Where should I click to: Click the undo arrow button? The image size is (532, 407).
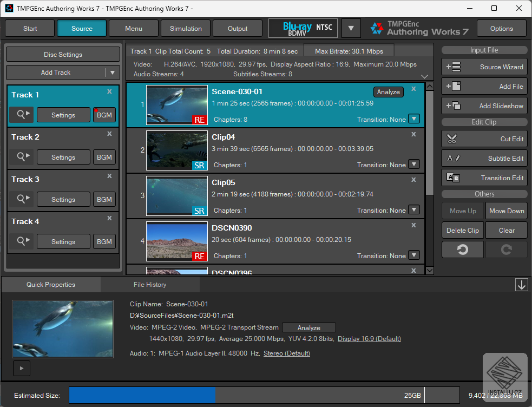[x=462, y=250]
